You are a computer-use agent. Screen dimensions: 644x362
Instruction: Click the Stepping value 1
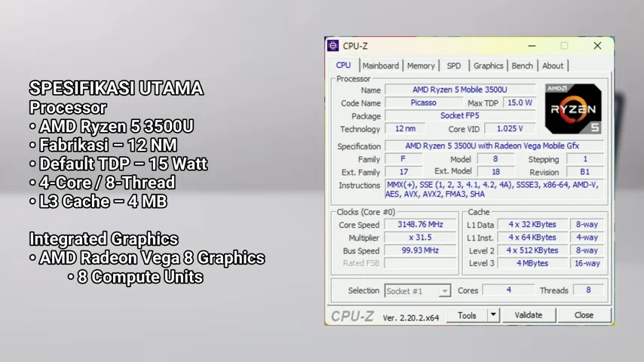coord(585,159)
